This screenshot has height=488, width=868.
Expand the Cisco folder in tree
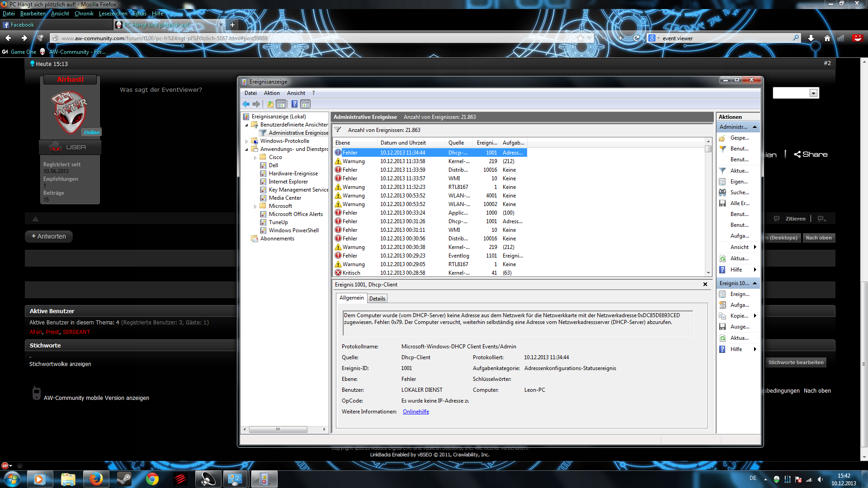255,158
